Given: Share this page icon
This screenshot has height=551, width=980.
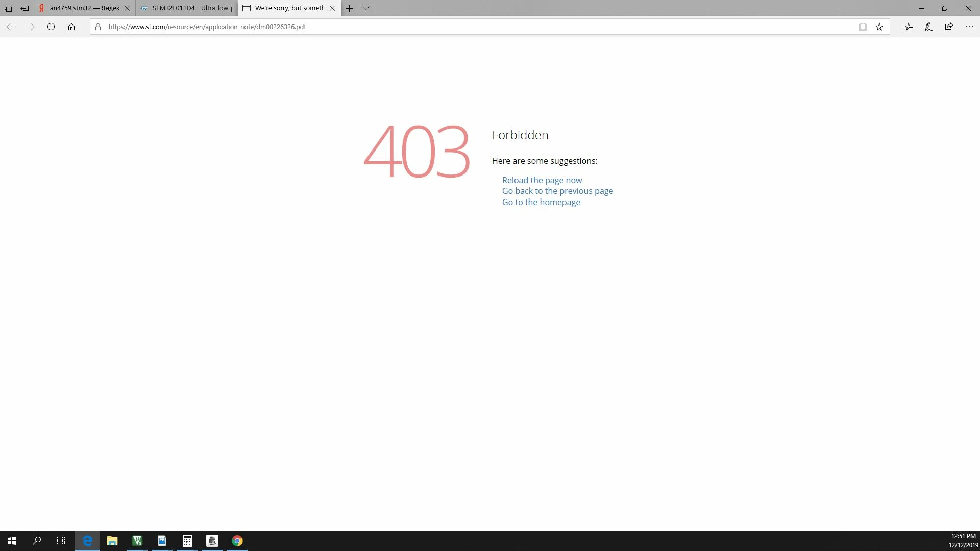Looking at the screenshot, I should tap(949, 27).
